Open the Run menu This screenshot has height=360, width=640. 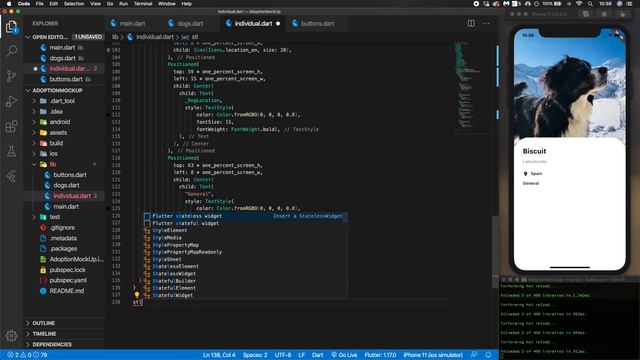[x=123, y=4]
